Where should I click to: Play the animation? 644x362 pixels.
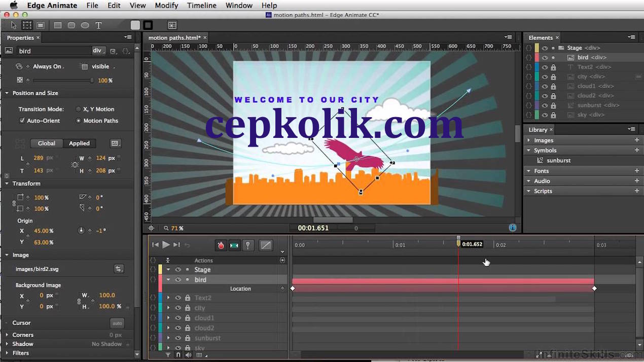click(x=166, y=245)
